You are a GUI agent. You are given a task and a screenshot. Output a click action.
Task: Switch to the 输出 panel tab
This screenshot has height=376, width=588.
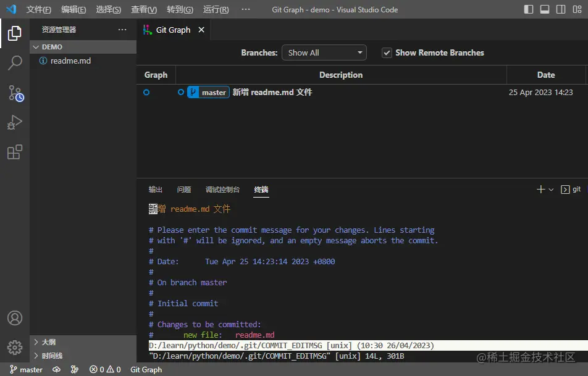click(155, 190)
